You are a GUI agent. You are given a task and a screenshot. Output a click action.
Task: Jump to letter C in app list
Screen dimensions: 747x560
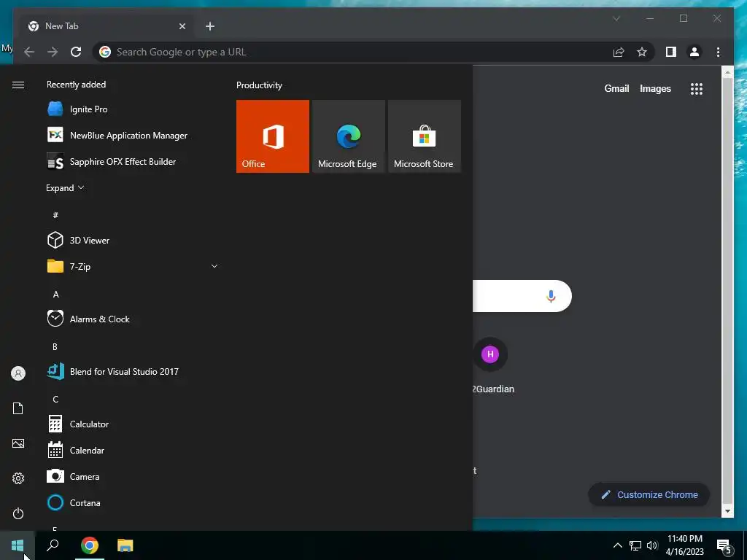(x=55, y=399)
